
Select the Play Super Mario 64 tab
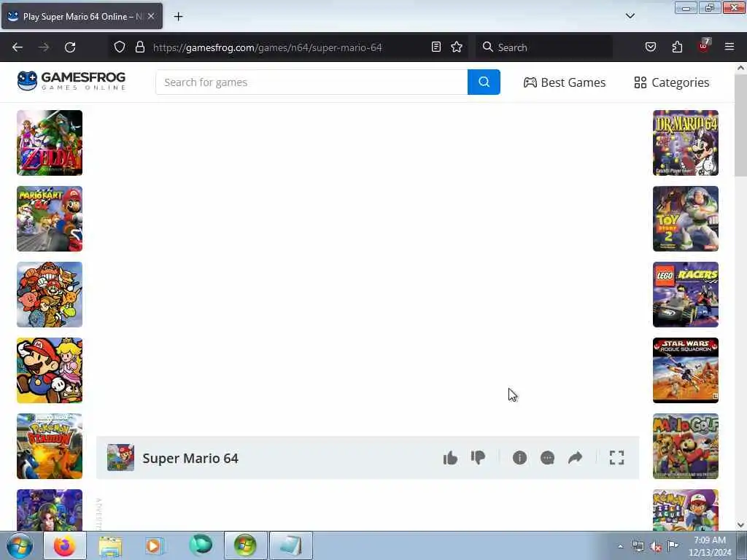click(82, 16)
